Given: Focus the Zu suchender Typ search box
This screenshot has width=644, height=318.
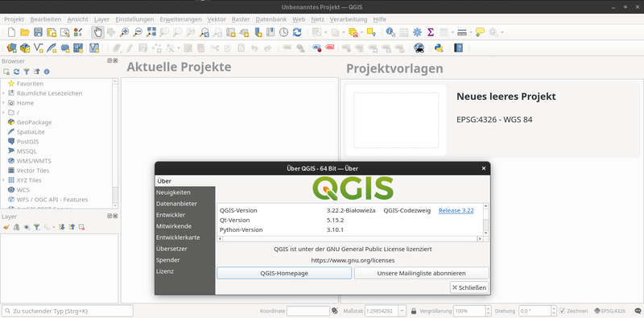Looking at the screenshot, I should [x=68, y=311].
